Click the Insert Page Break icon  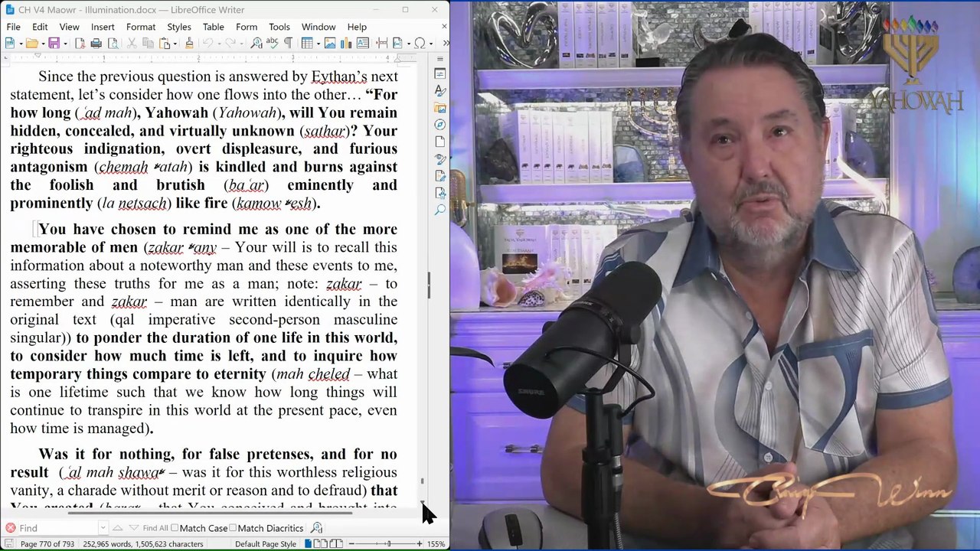(381, 43)
